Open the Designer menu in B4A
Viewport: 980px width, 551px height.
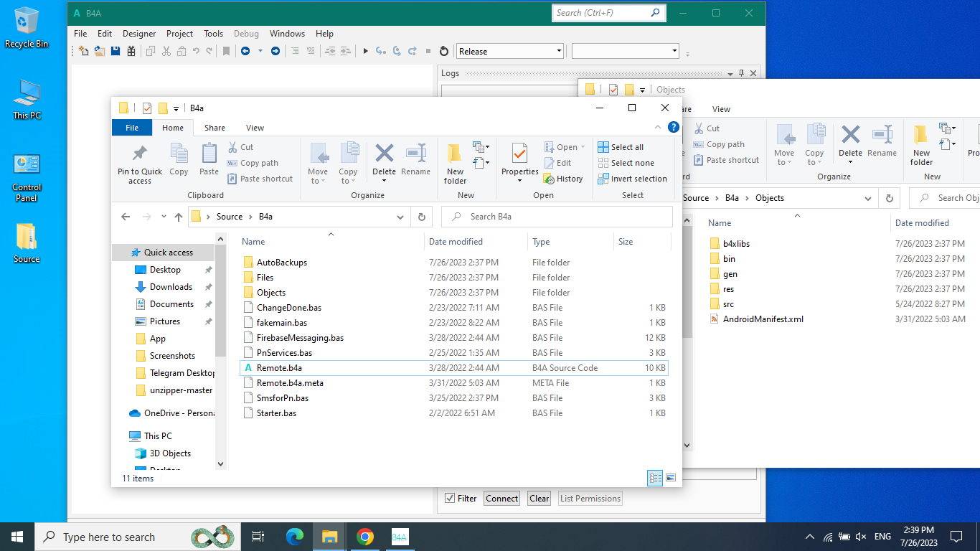pos(139,34)
